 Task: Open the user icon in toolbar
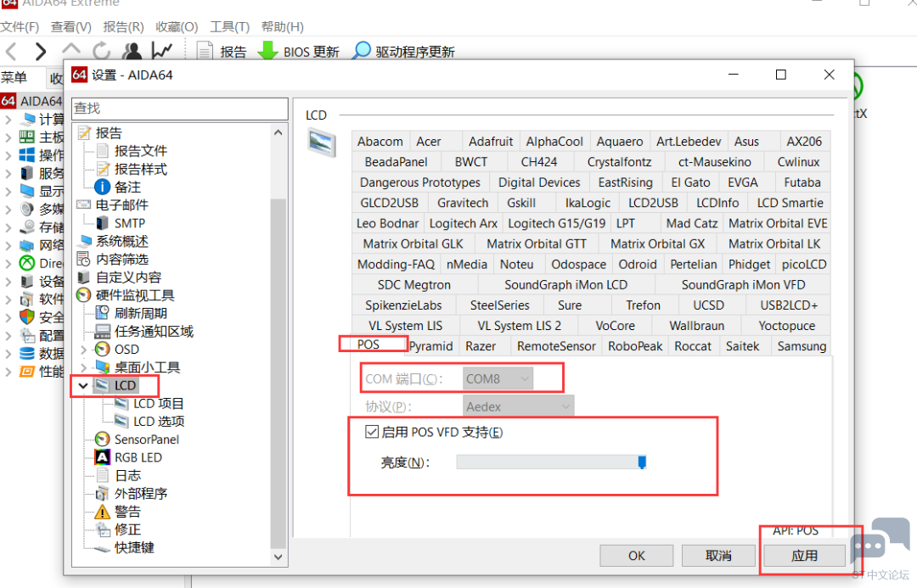132,51
